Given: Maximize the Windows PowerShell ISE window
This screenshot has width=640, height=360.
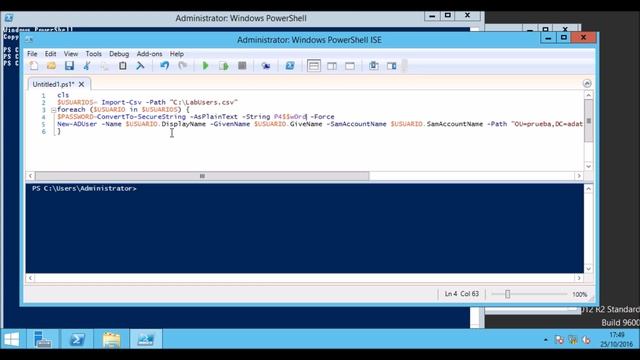Looking at the screenshot, I should pyautogui.click(x=564, y=38).
